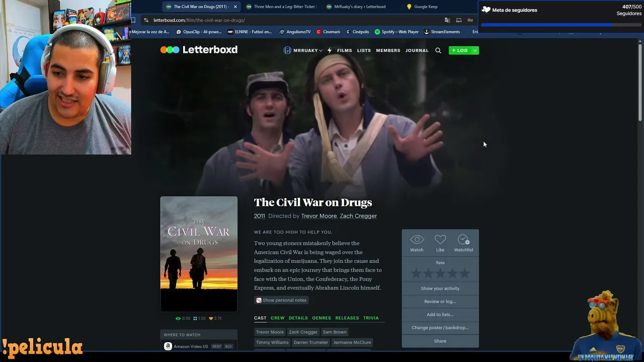
Task: Click Add to lists
Action: pos(440,315)
